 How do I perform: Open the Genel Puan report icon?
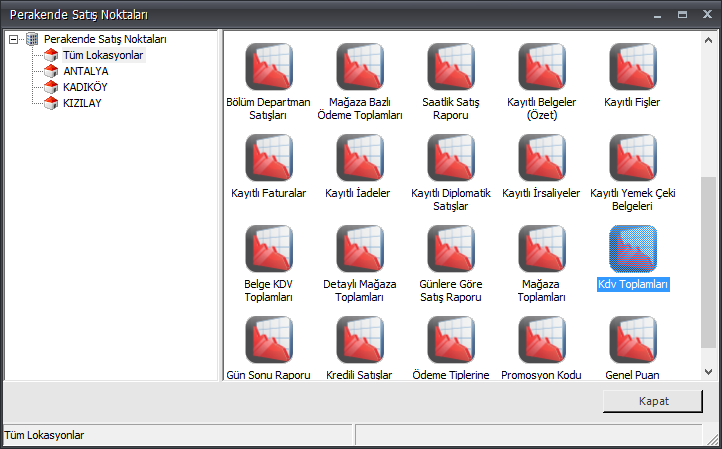(633, 340)
